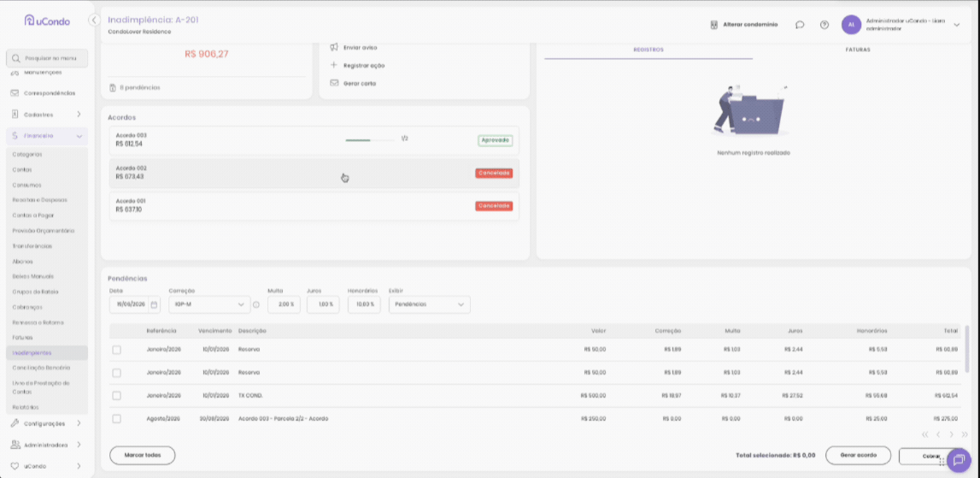Click the Gerar acordo button

[x=858, y=456]
